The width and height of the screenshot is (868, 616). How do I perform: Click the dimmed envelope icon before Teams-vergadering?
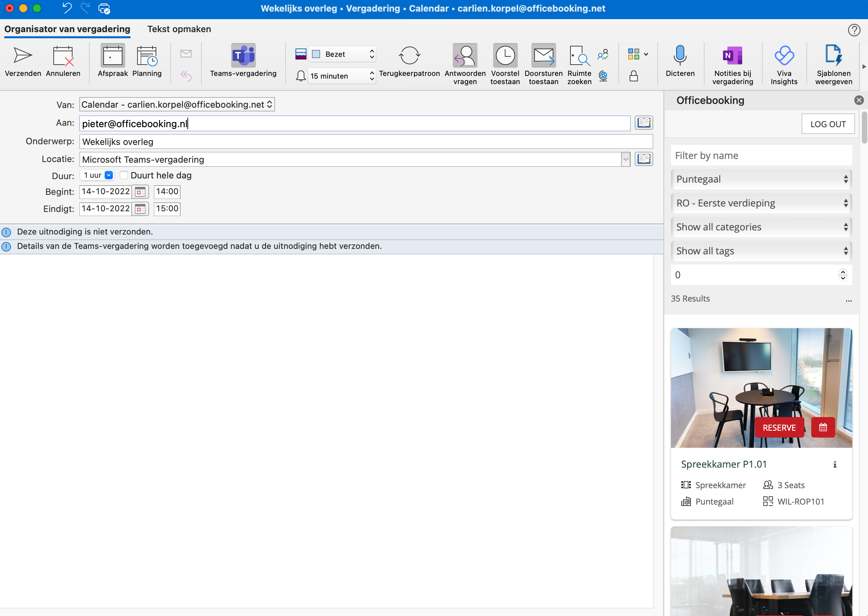point(186,54)
